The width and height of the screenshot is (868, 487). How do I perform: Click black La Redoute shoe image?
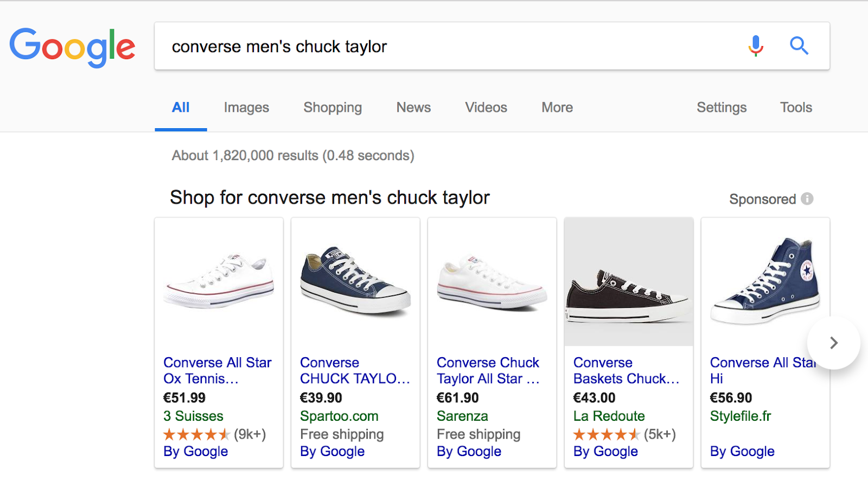[629, 282]
